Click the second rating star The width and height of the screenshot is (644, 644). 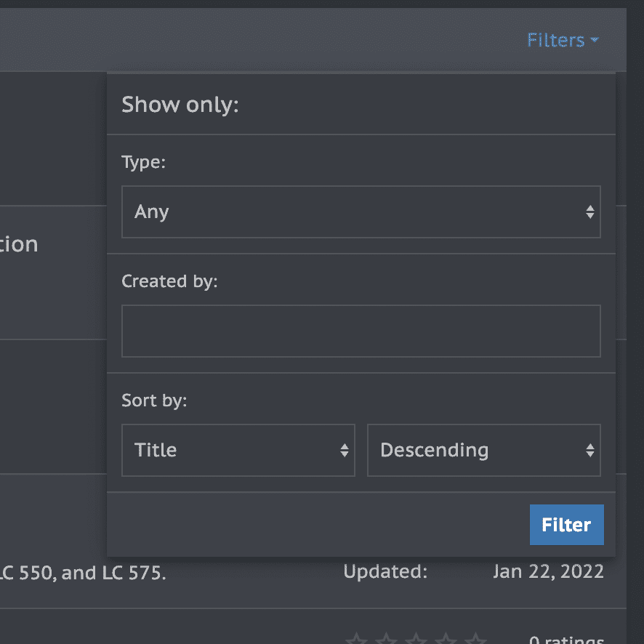tap(385, 640)
